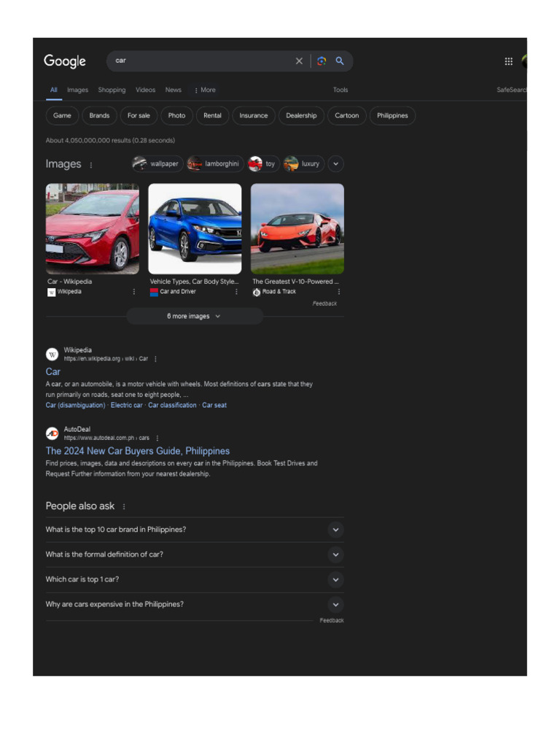Switch to the Shopping tab

(112, 90)
